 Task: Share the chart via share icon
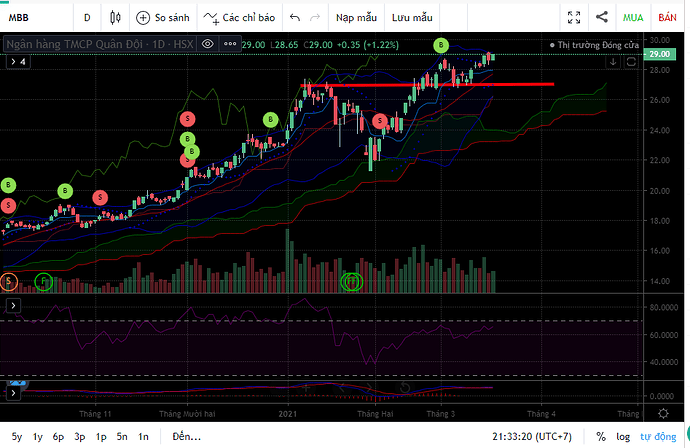tap(602, 18)
